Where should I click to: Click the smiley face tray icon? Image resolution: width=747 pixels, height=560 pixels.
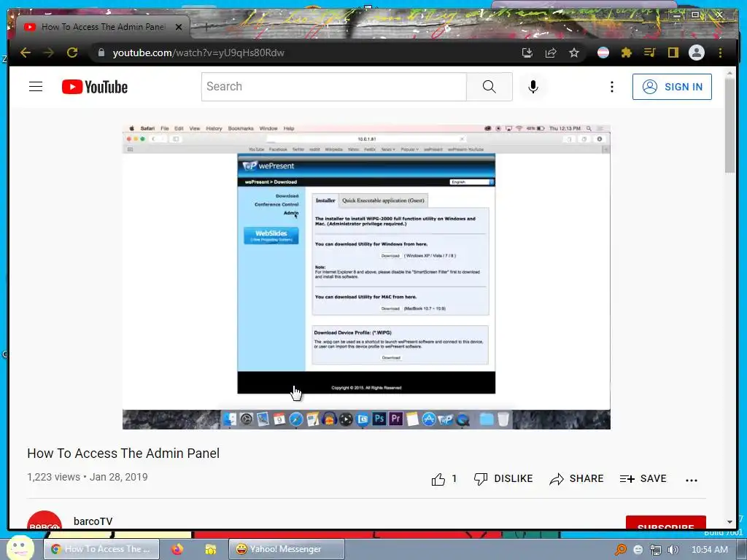click(x=638, y=550)
